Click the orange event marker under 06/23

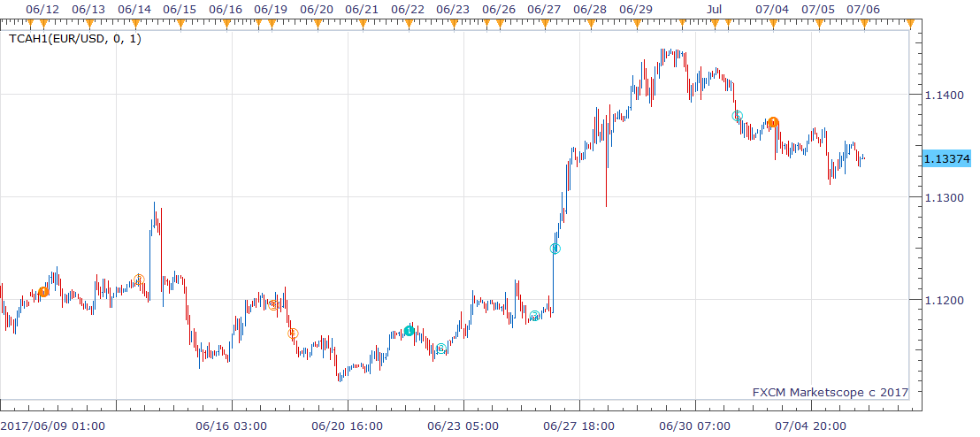click(455, 24)
